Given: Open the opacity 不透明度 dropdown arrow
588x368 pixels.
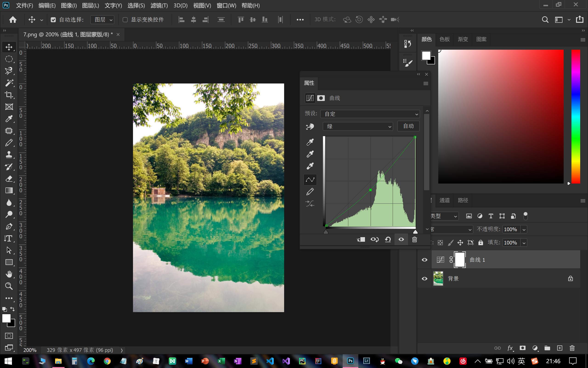Looking at the screenshot, I should tap(524, 230).
